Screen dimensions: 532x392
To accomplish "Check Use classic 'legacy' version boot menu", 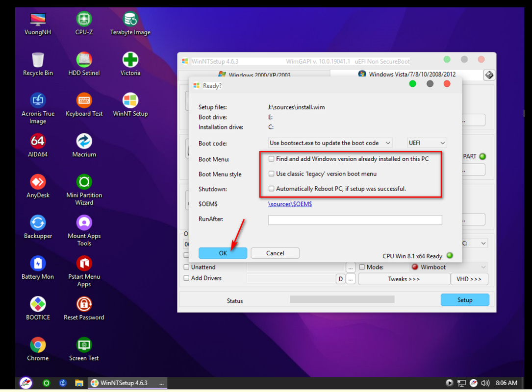I will click(272, 173).
